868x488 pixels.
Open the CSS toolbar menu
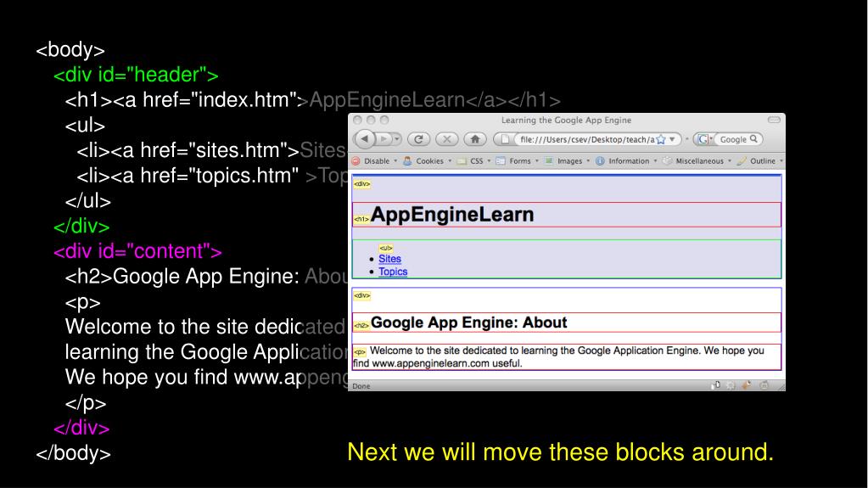[x=477, y=160]
